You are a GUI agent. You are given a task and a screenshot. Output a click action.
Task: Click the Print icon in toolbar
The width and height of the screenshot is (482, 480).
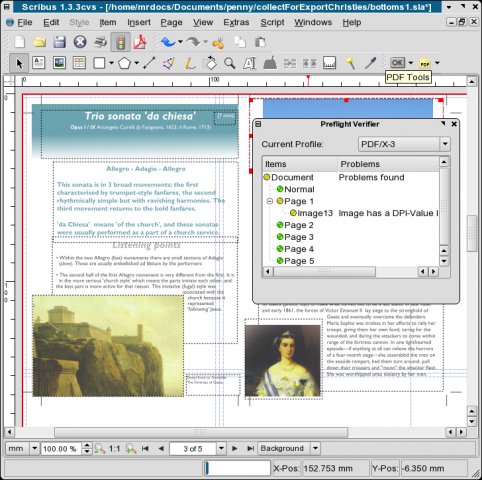coord(100,42)
